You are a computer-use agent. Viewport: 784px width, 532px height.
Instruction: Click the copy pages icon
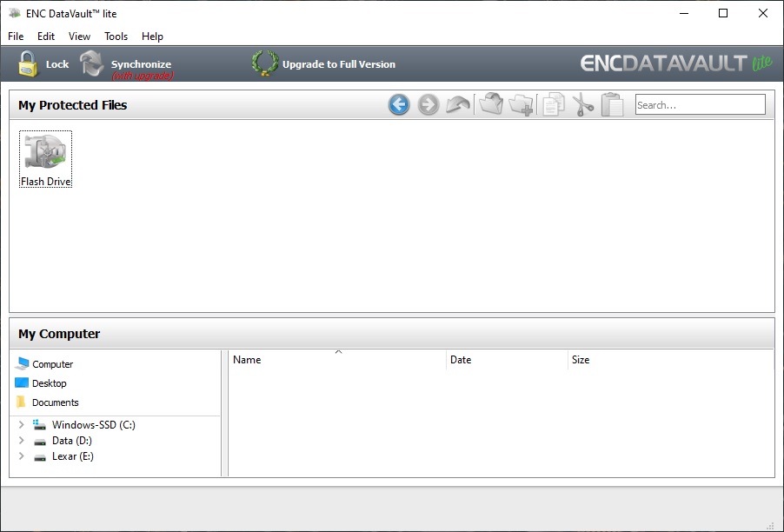coord(554,104)
